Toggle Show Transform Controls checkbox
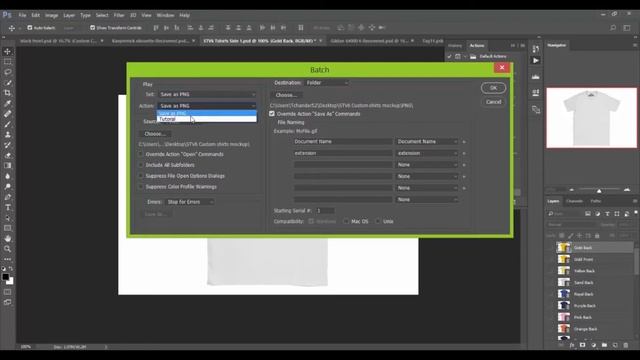The image size is (640, 360). click(92, 28)
